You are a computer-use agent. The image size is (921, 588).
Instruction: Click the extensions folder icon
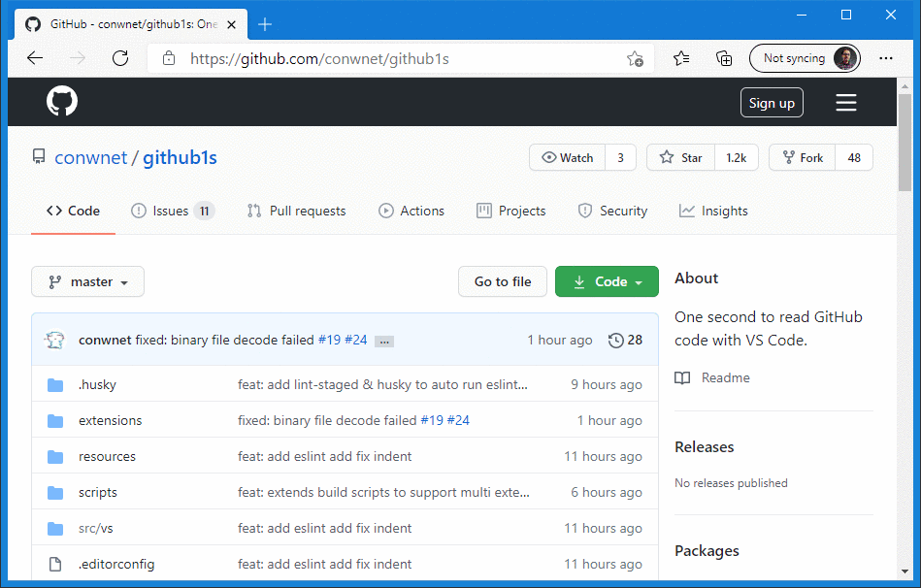[55, 420]
